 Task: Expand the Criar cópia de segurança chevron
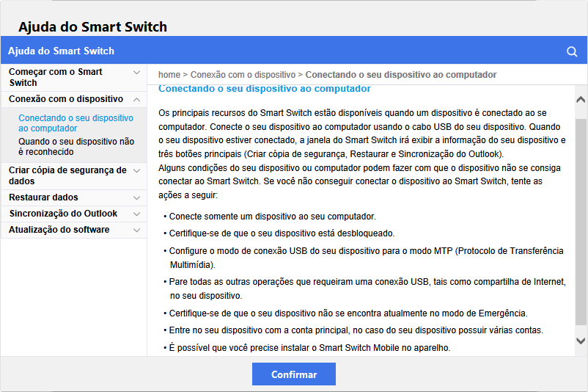pos(136,170)
